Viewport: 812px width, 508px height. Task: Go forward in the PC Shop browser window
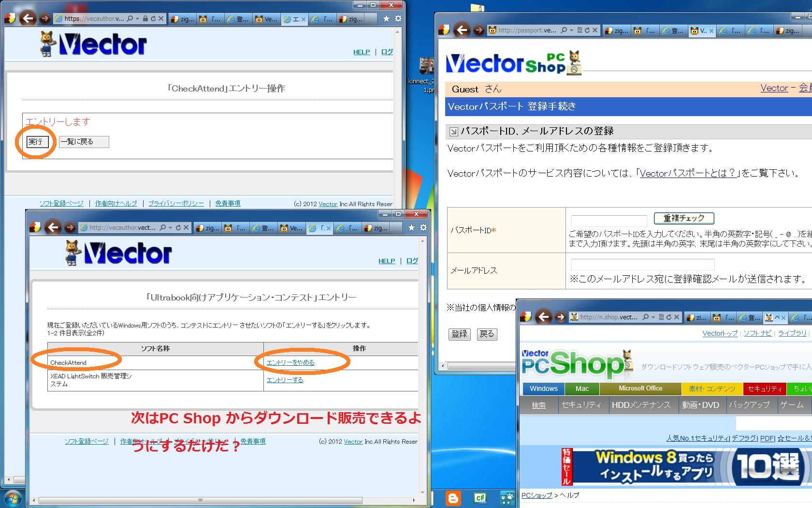click(x=561, y=317)
